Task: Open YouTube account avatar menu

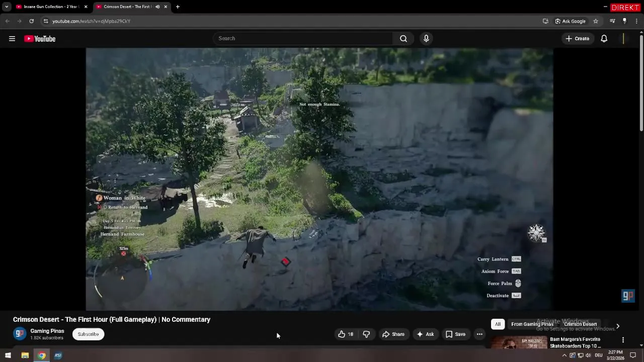Action: pos(624,39)
